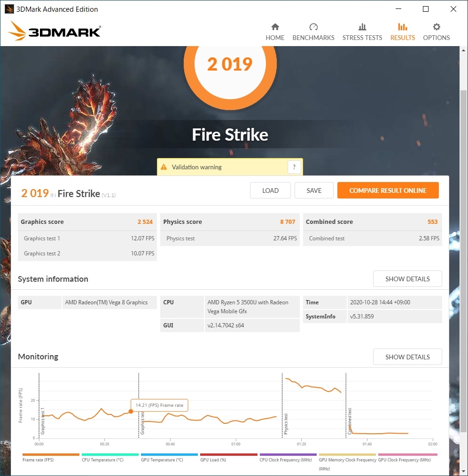
Task: Click Graphics test 2 row
Action: (87, 253)
